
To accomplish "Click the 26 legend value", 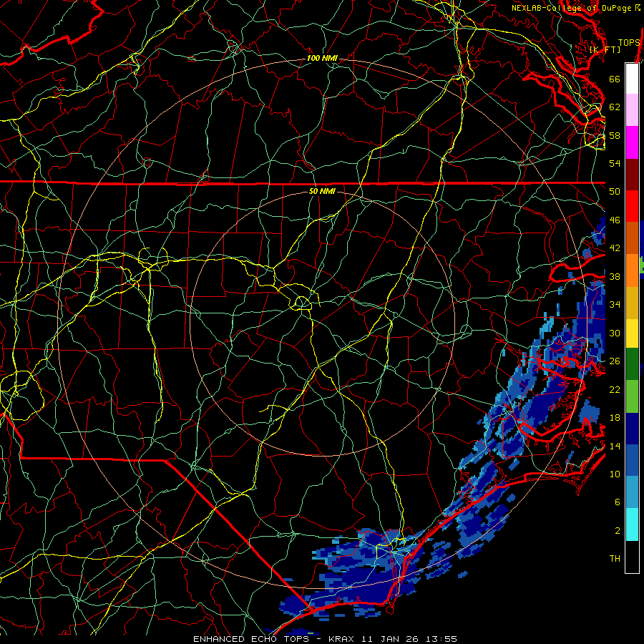I will (615, 361).
